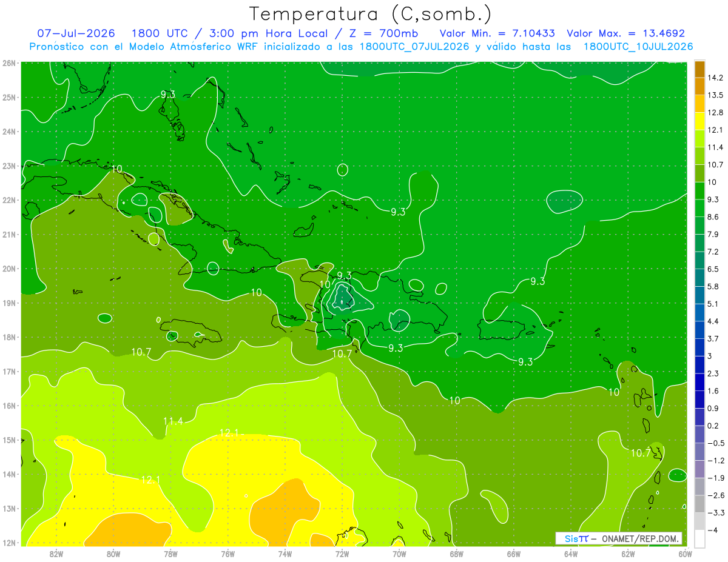728x562 pixels.
Task: Click the "5.1" colorbar label
Action: click(713, 304)
